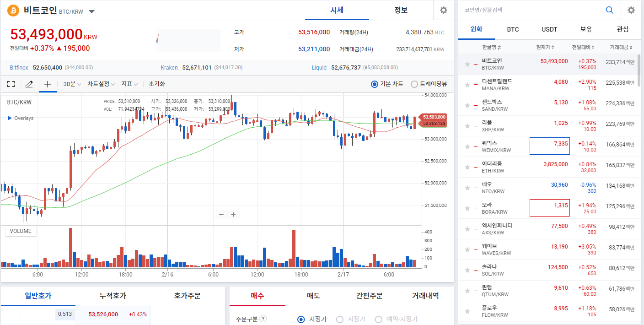Open the 매도 sell tab
The image size is (644, 325).
pyautogui.click(x=313, y=296)
